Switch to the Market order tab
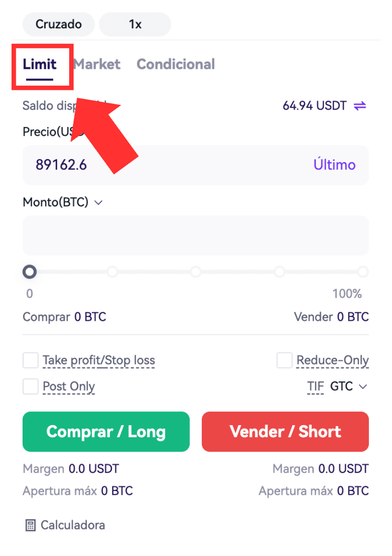The width and height of the screenshot is (392, 556). 97,64
